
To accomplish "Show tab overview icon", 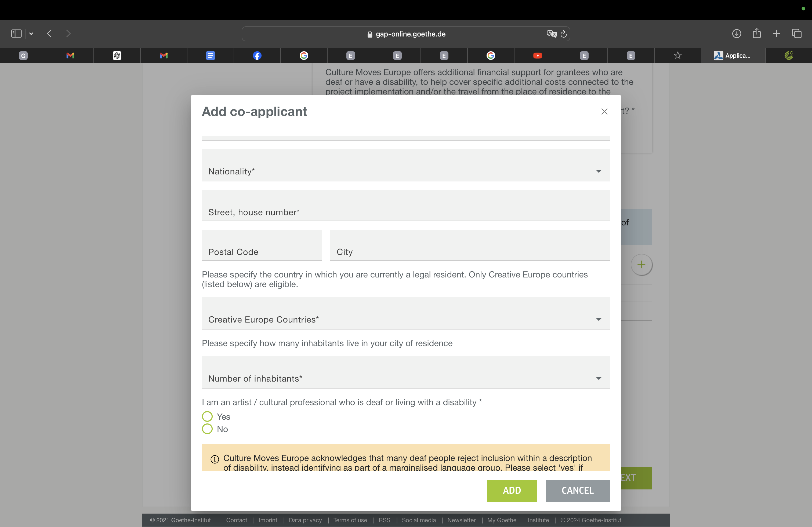I will pyautogui.click(x=796, y=33).
